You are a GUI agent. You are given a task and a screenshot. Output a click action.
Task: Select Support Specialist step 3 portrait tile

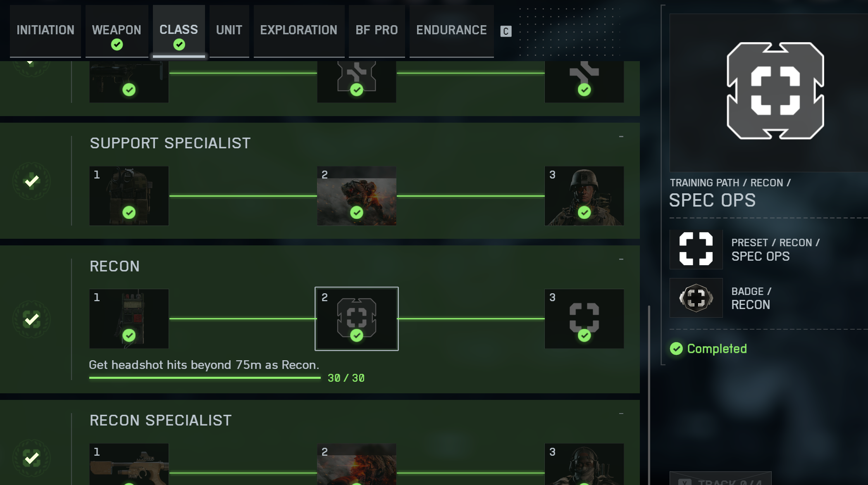point(584,196)
